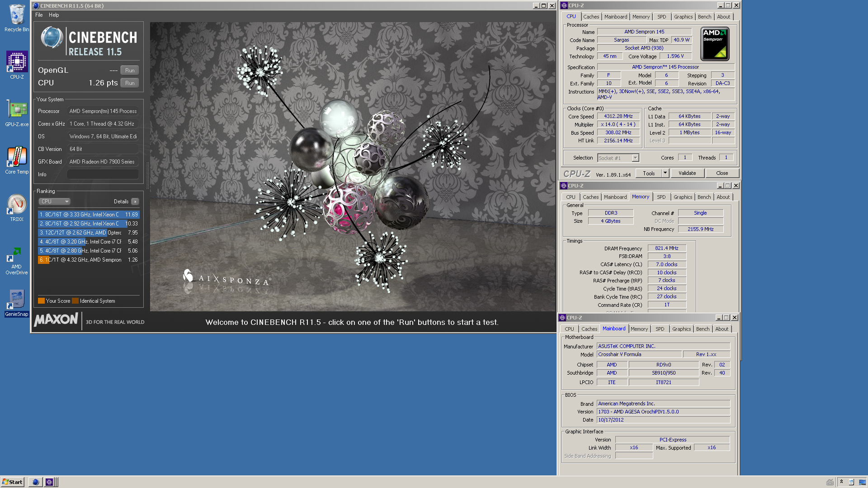Open SPD tab in CPU-Z Memory window
Viewport: 868px width, 488px height.
(x=661, y=197)
